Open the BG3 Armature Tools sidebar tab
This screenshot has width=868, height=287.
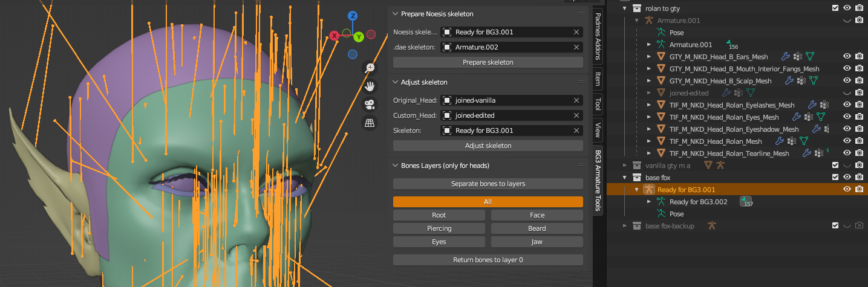pos(598,179)
